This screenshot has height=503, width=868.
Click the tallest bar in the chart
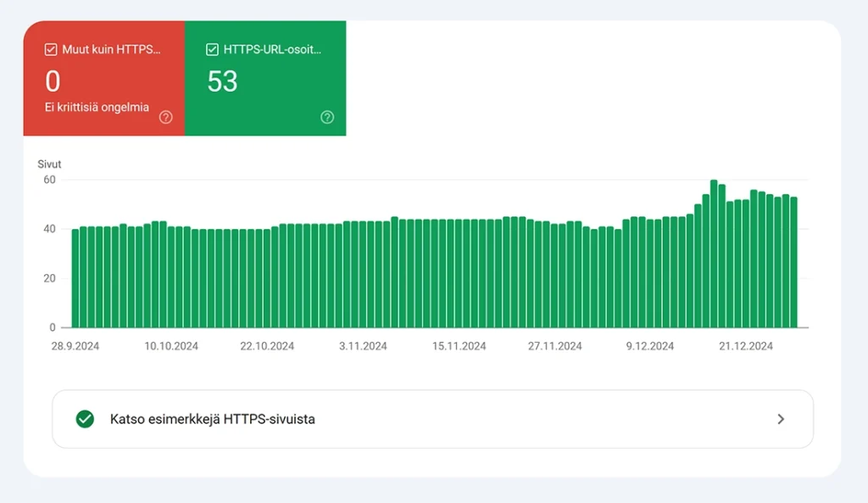tap(714, 254)
